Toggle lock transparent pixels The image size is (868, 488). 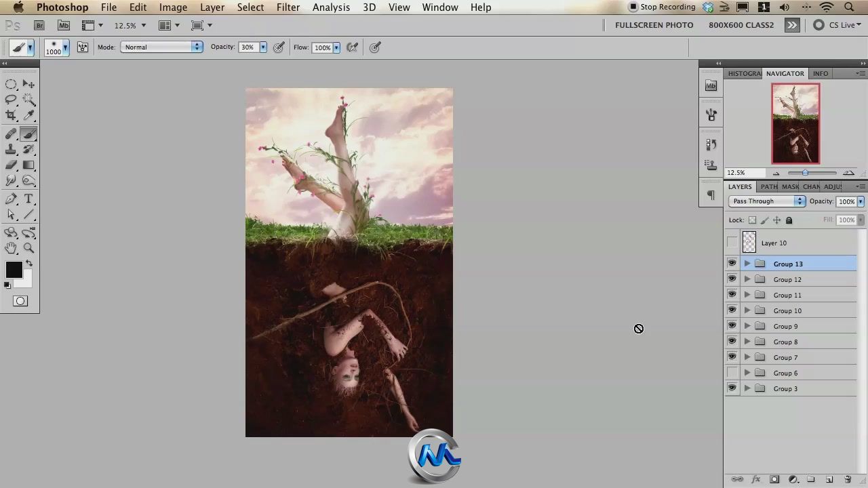coord(752,220)
